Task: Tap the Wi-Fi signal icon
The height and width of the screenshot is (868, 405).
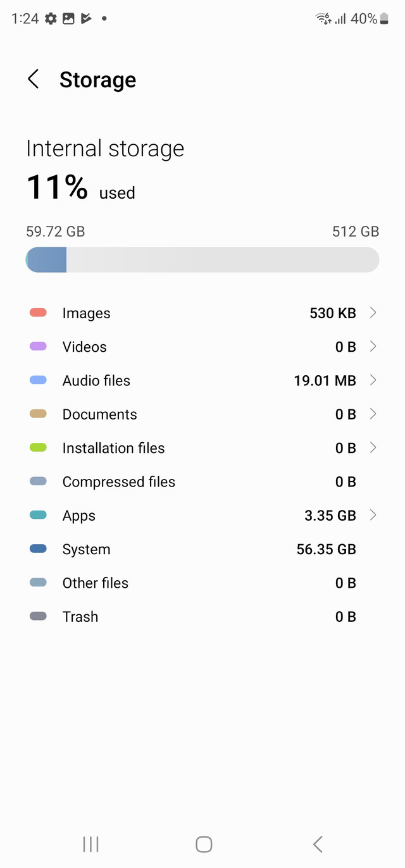Action: coord(323,19)
